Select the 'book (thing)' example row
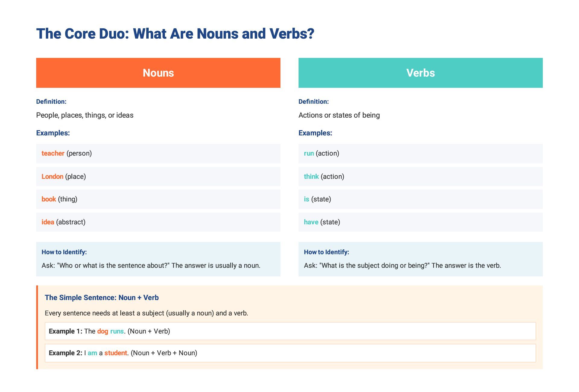The width and height of the screenshot is (579, 392). tap(158, 199)
